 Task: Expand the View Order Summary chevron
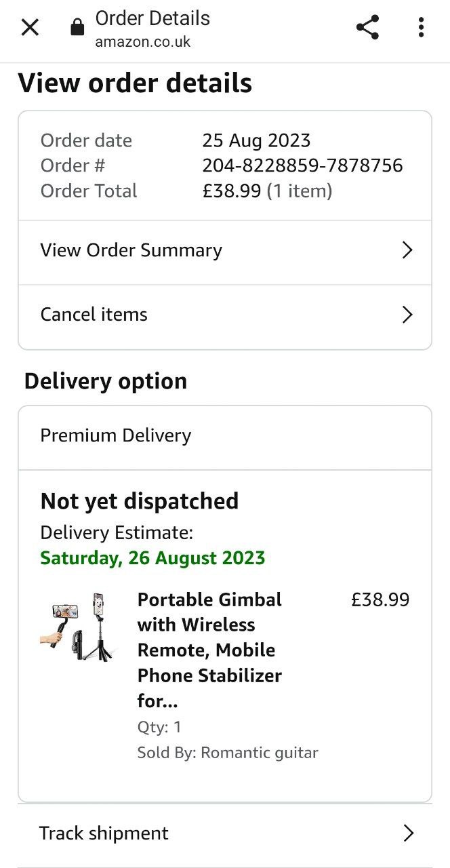coord(407,250)
